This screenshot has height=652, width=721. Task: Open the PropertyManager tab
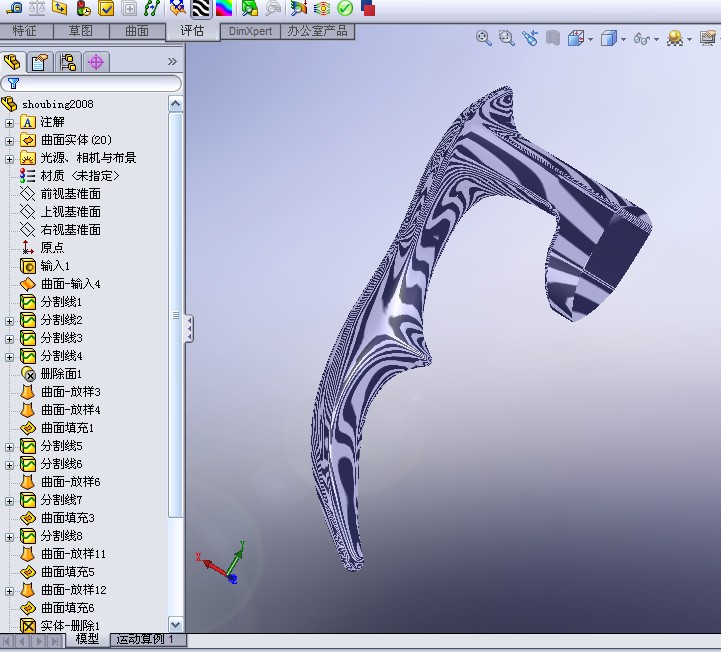point(40,62)
